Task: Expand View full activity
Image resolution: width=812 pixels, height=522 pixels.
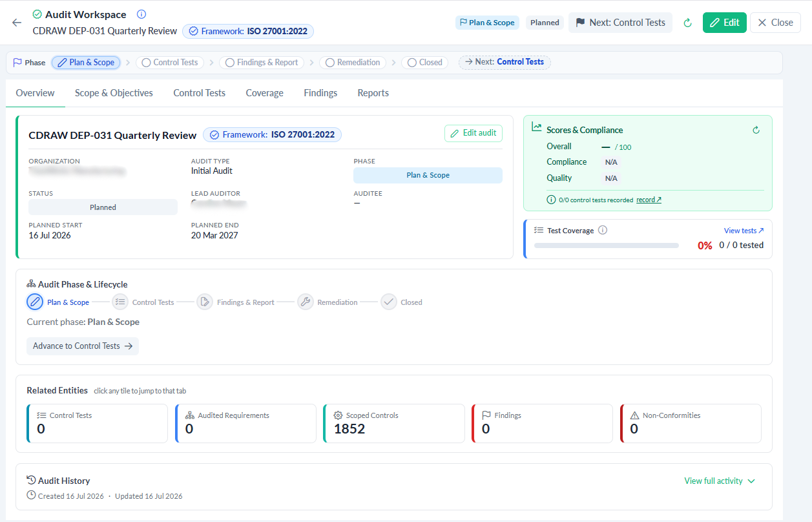Action: tap(720, 481)
